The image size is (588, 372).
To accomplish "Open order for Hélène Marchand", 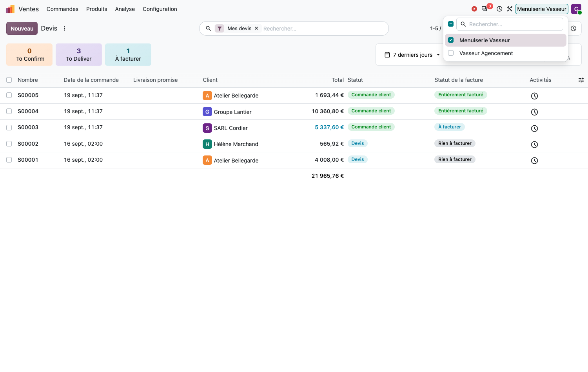I will coord(236,144).
